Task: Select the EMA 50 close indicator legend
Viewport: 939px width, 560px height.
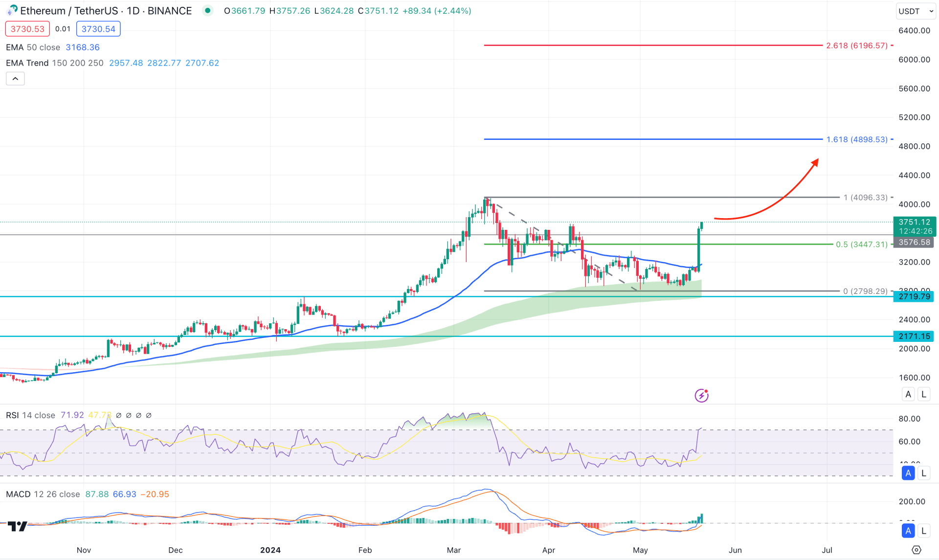Action: pos(33,47)
